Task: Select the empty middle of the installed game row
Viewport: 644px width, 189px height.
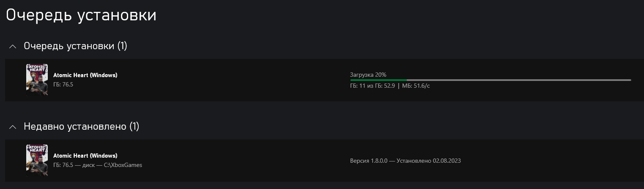Action: tap(245, 160)
